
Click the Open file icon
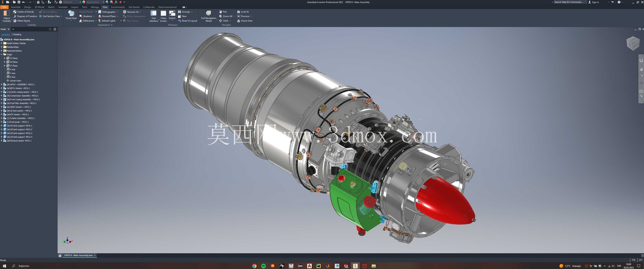click(x=14, y=2)
